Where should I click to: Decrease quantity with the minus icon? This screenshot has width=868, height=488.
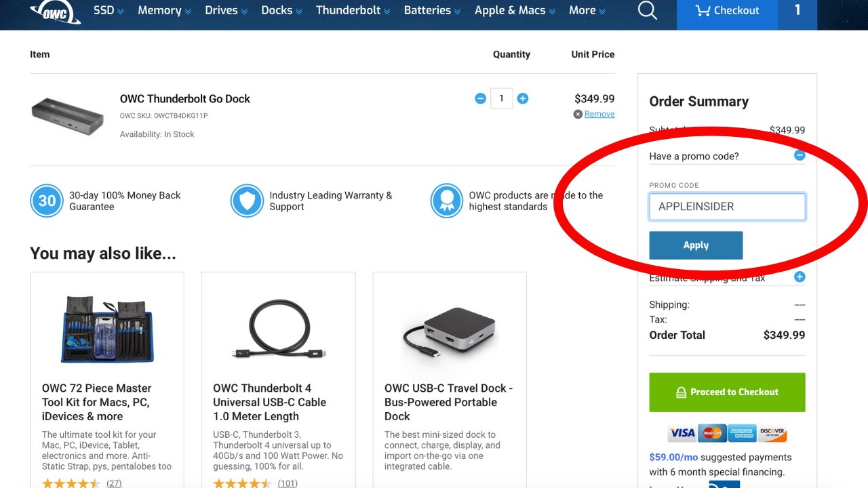(x=481, y=98)
